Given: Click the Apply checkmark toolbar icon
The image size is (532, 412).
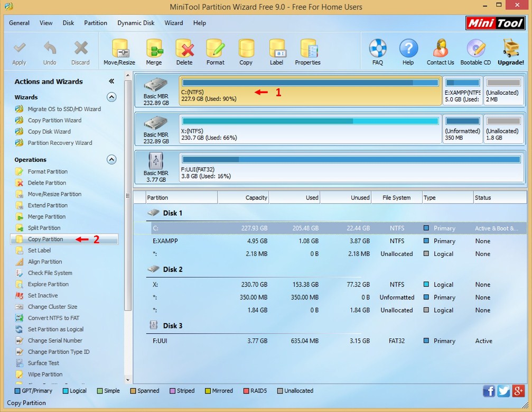Looking at the screenshot, I should tap(20, 48).
